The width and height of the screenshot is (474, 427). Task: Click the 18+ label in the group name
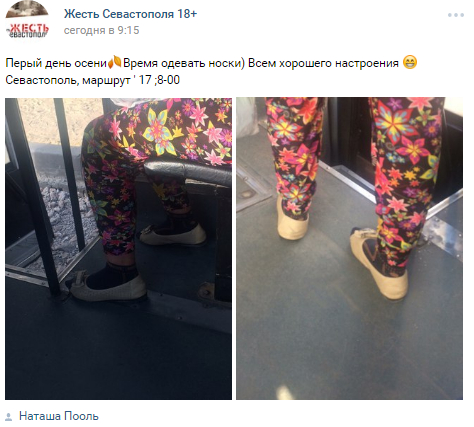pos(187,14)
